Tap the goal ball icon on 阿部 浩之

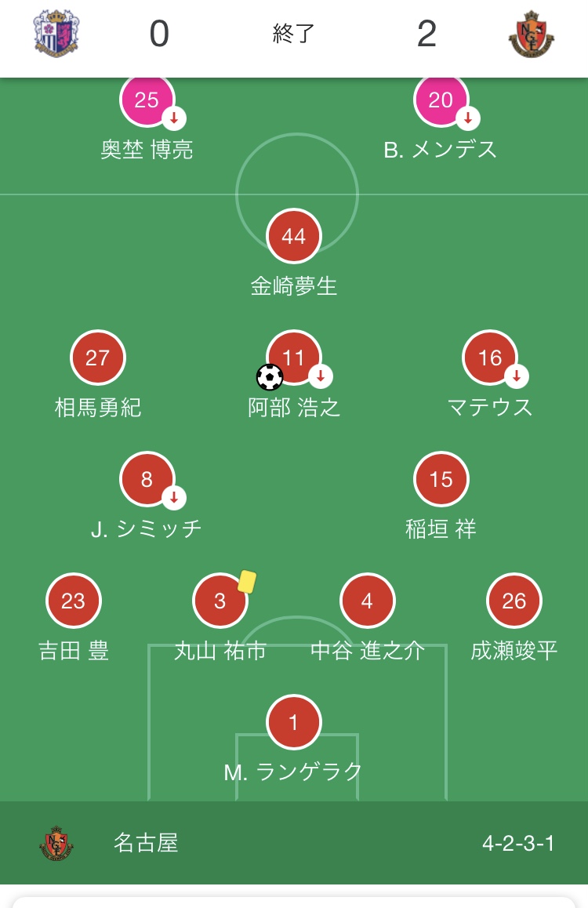coord(270,377)
